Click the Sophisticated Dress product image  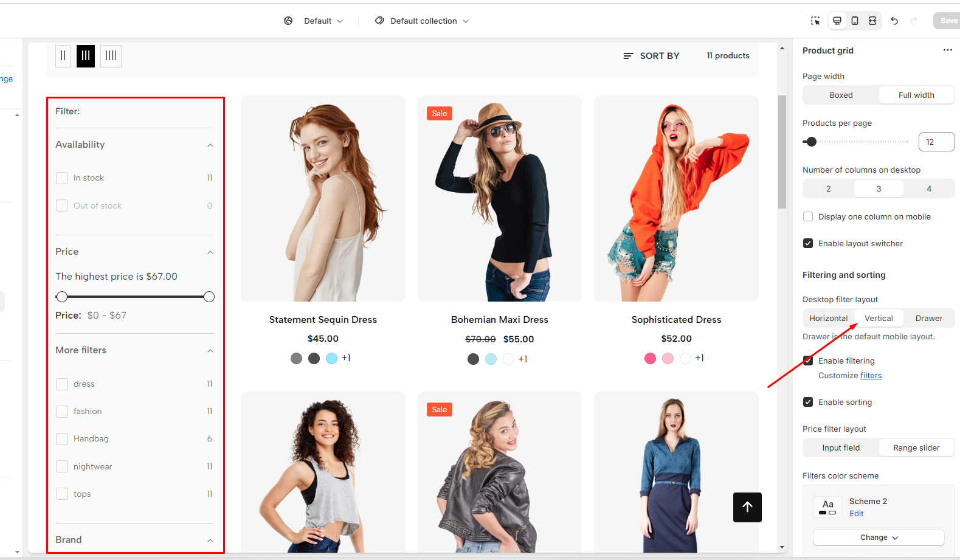coord(676,198)
